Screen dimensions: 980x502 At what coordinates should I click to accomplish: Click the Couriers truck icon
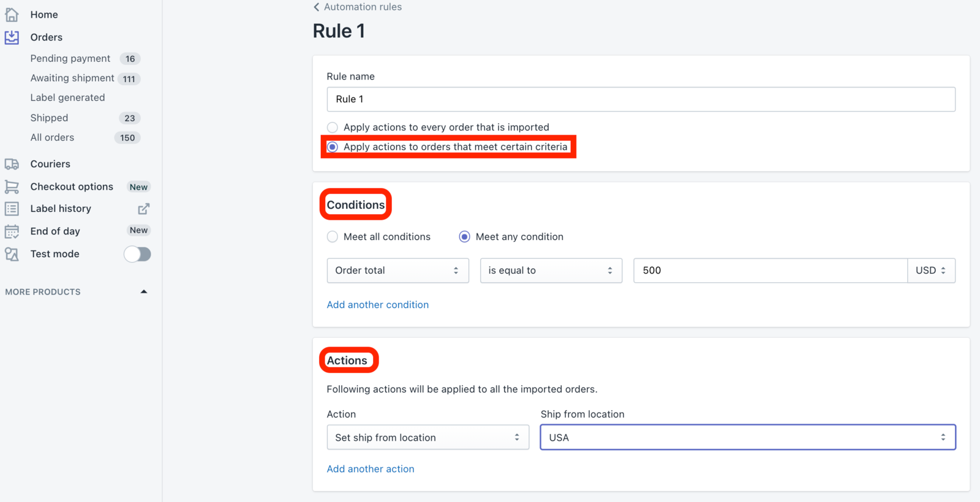[x=12, y=164]
